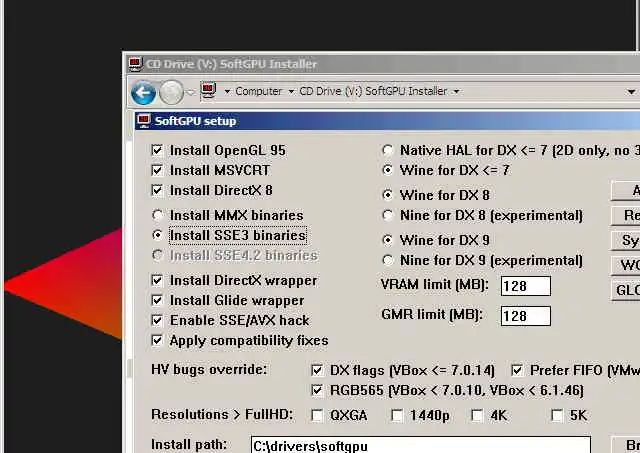The width and height of the screenshot is (640, 453).
Task: Expand arrow after SoftGPU Installer breadcrumb
Action: pos(456,92)
